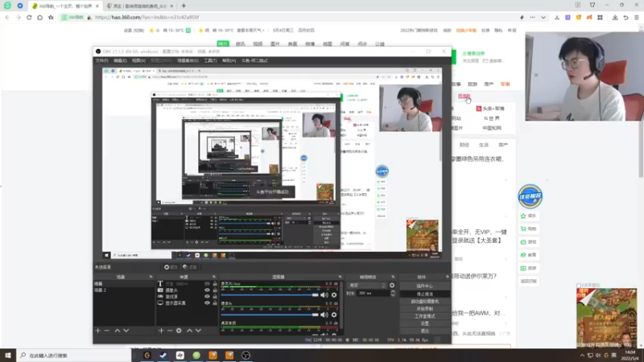644x362 pixels.
Task: Open the 购物 cart sidebar shortcut
Action: point(529,228)
